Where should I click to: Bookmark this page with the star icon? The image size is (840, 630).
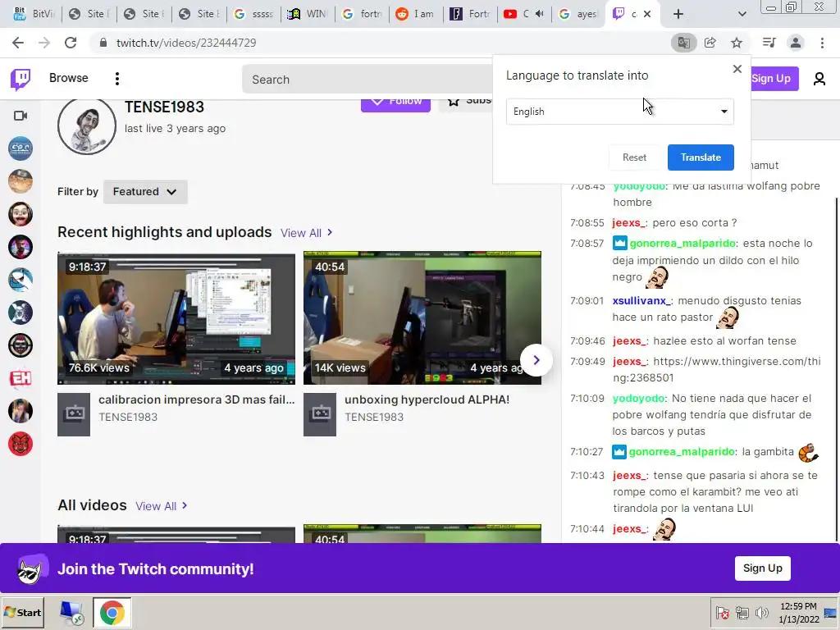coord(737,43)
